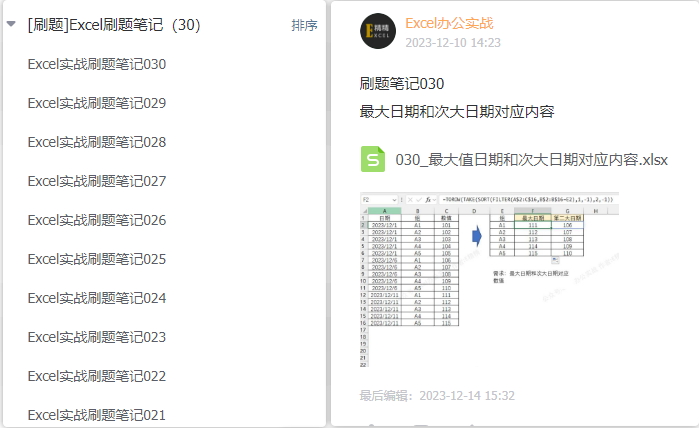Open the 030_最大值日期和次大日期对应内容.xlsx attachment
The height and width of the screenshot is (428, 699).
tap(531, 160)
